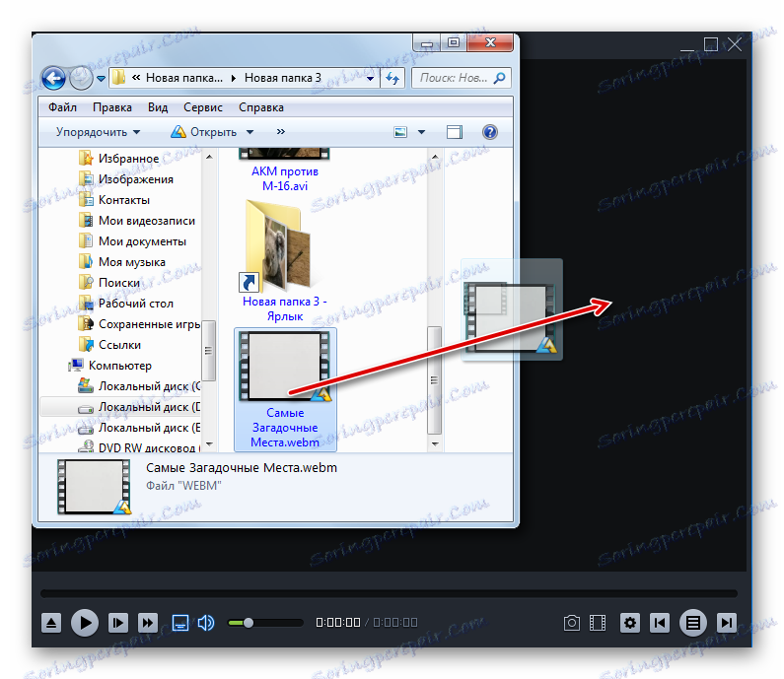Open the Файл menu
Image resolution: width=784 pixels, height=679 pixels.
coord(62,107)
